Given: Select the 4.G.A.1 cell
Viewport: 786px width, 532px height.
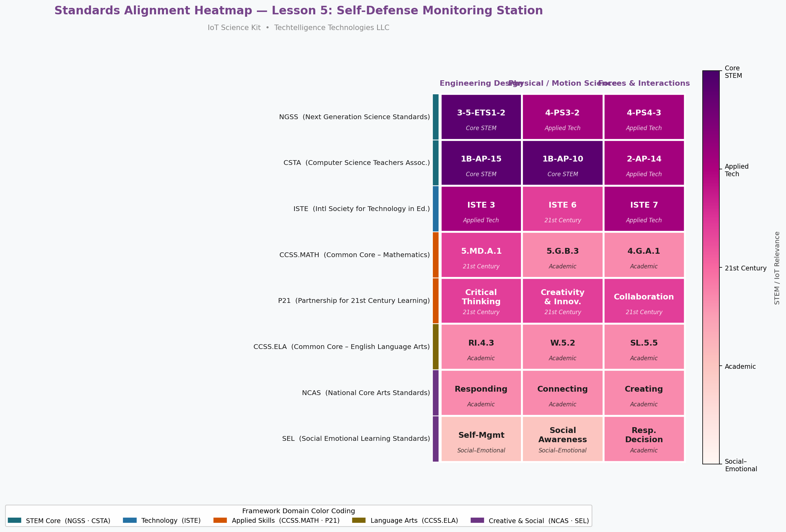Looking at the screenshot, I should coord(644,255).
